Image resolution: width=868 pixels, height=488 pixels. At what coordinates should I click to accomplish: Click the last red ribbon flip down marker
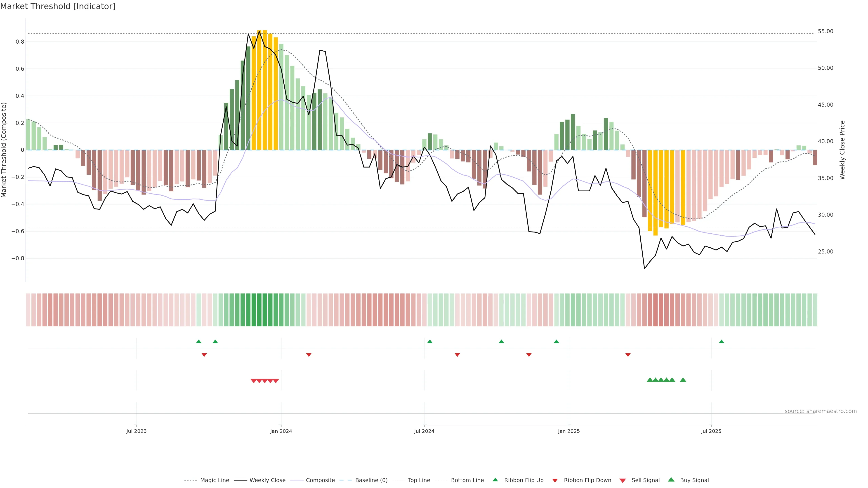coord(628,355)
